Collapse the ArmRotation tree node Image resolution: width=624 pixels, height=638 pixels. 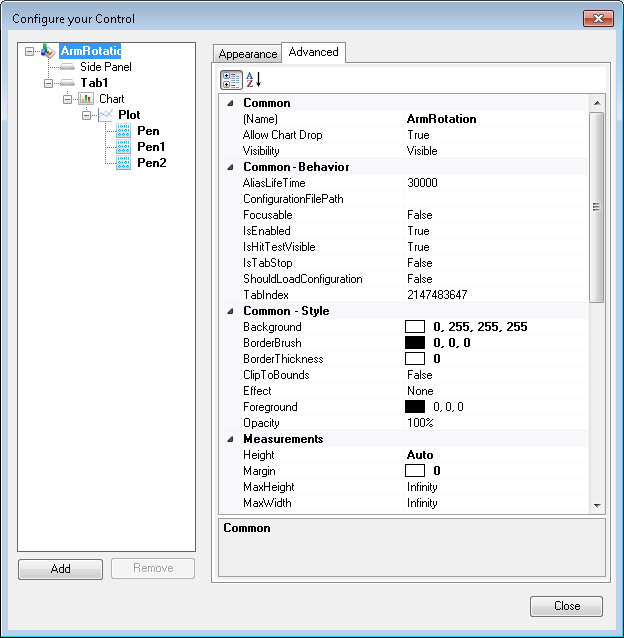point(29,51)
